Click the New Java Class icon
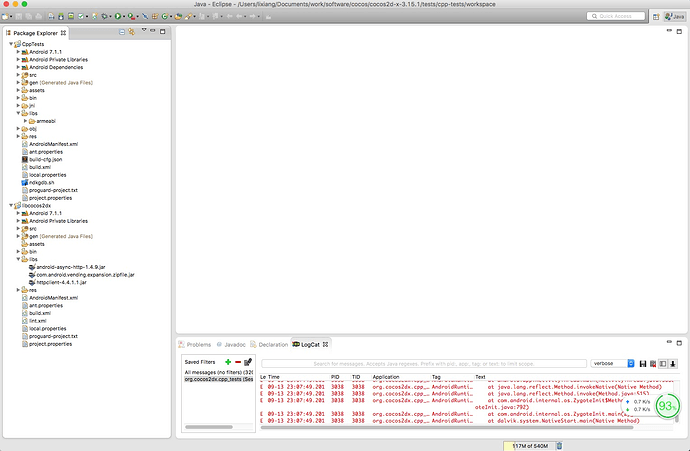Viewport: 690px width, 451px height. pyautogui.click(x=165, y=16)
